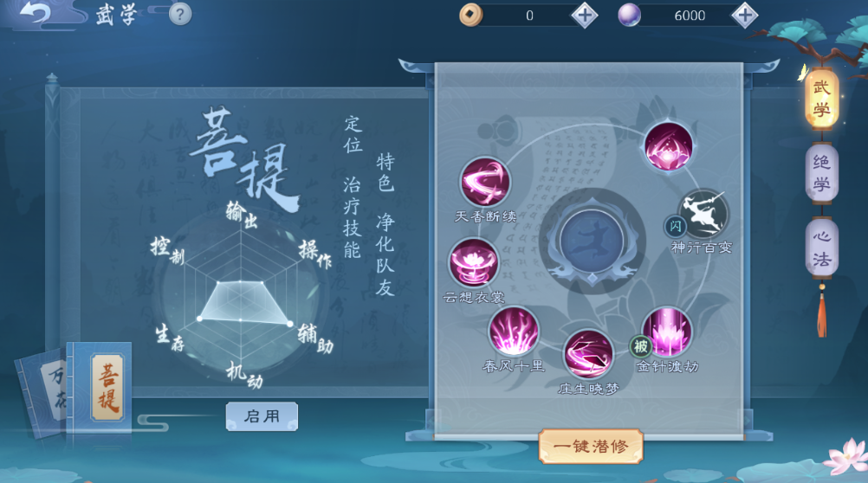Image resolution: width=868 pixels, height=483 pixels.
Task: Switch to the 绝学 lantern tab
Action: tap(821, 172)
